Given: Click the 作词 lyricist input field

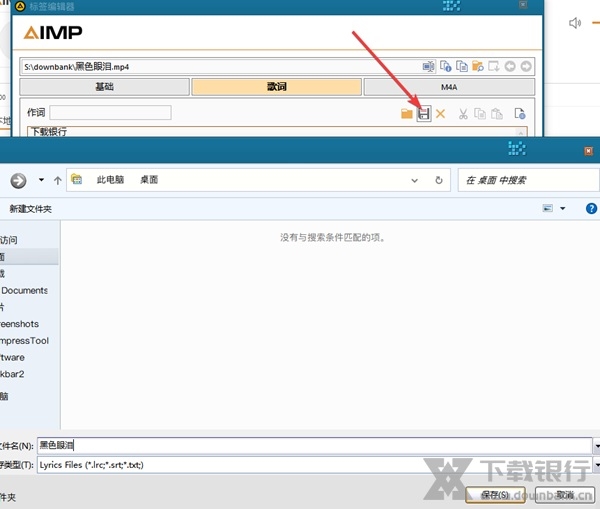Looking at the screenshot, I should pos(110,113).
